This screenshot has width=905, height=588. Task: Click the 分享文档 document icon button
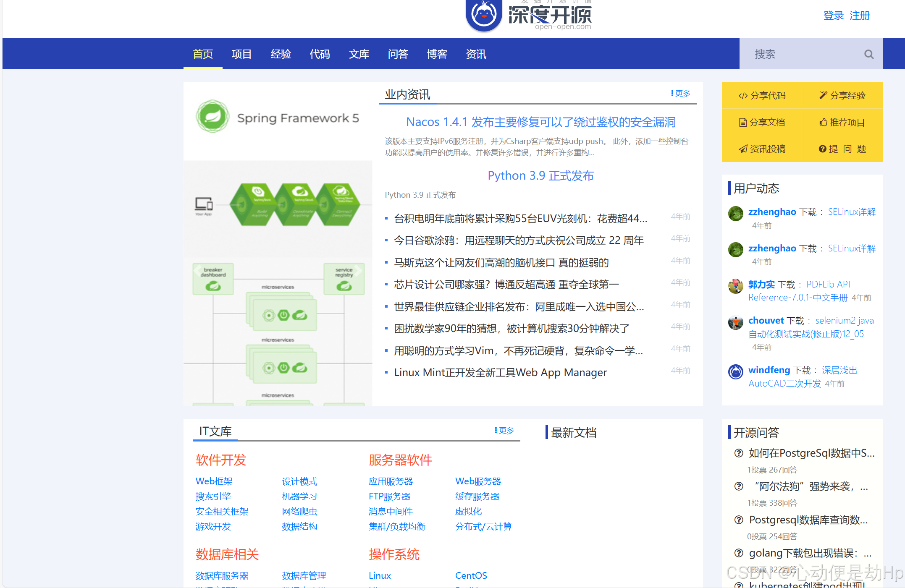(x=762, y=123)
